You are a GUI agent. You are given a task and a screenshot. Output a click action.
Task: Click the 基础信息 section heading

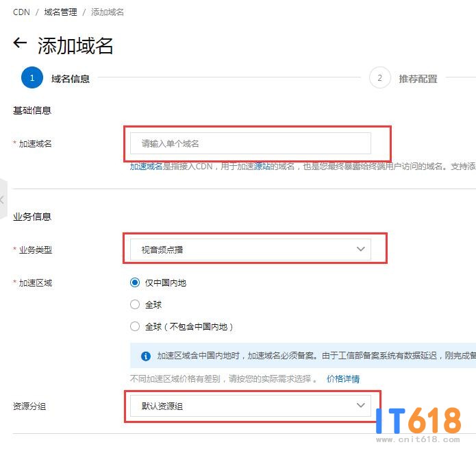pyautogui.click(x=32, y=110)
